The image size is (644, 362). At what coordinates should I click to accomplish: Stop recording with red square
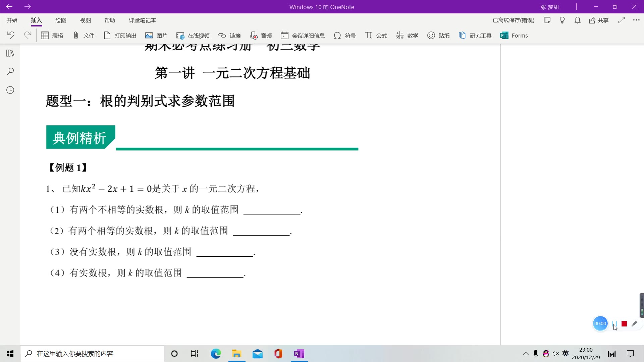click(x=624, y=324)
